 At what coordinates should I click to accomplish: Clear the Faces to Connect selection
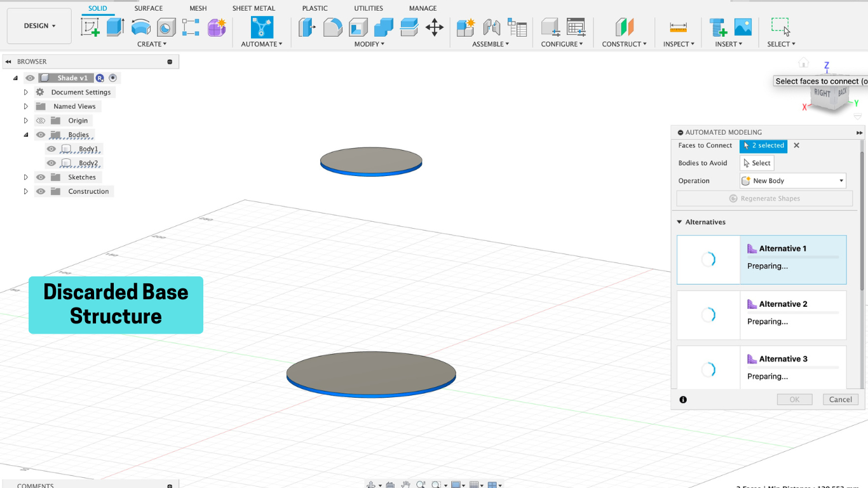pos(796,146)
